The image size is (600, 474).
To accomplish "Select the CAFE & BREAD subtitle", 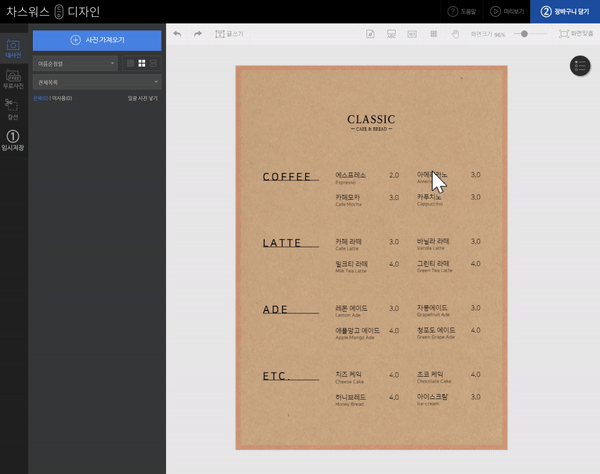I will click(371, 129).
